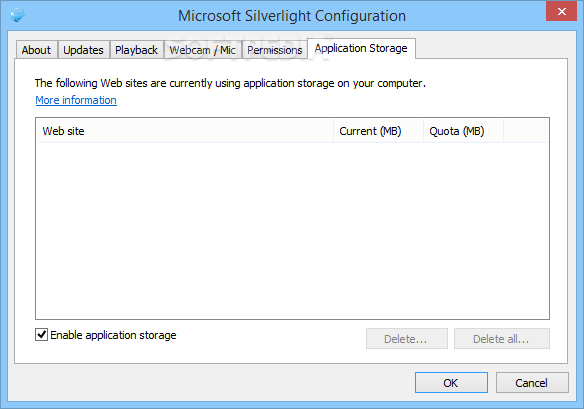Sort by the Web site column header

click(185, 131)
